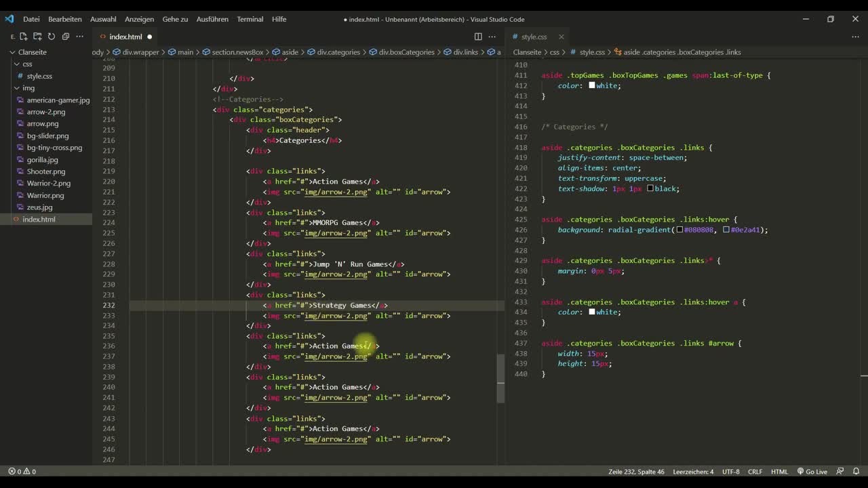Click the index.html vertical scrollbar thumb
The width and height of the screenshot is (868, 488).
[500, 379]
